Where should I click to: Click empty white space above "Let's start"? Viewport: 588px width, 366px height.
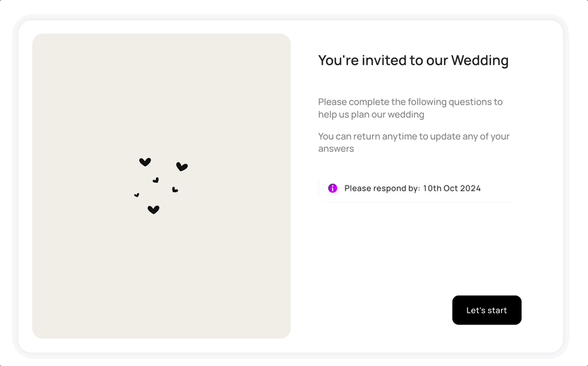coord(486,255)
